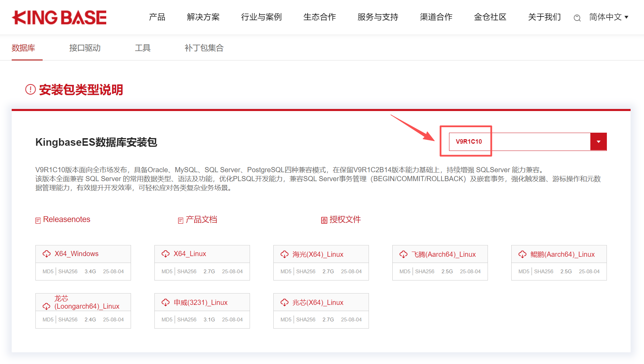This screenshot has width=644, height=364.
Task: Select the 数据库 tab
Action: coord(23,48)
